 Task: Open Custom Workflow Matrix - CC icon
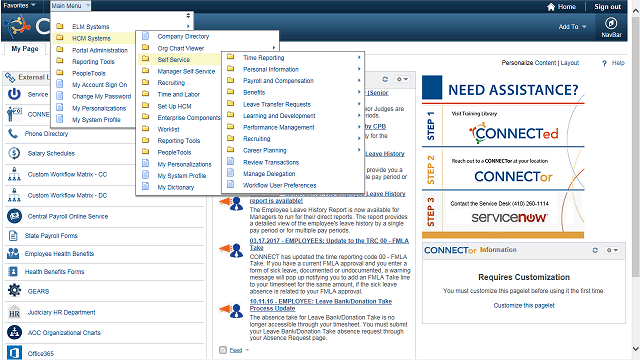click(x=14, y=174)
